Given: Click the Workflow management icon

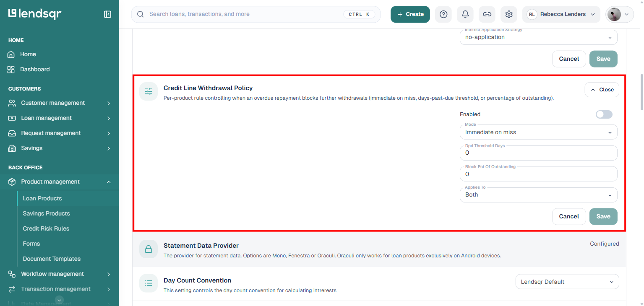Looking at the screenshot, I should click(12, 274).
